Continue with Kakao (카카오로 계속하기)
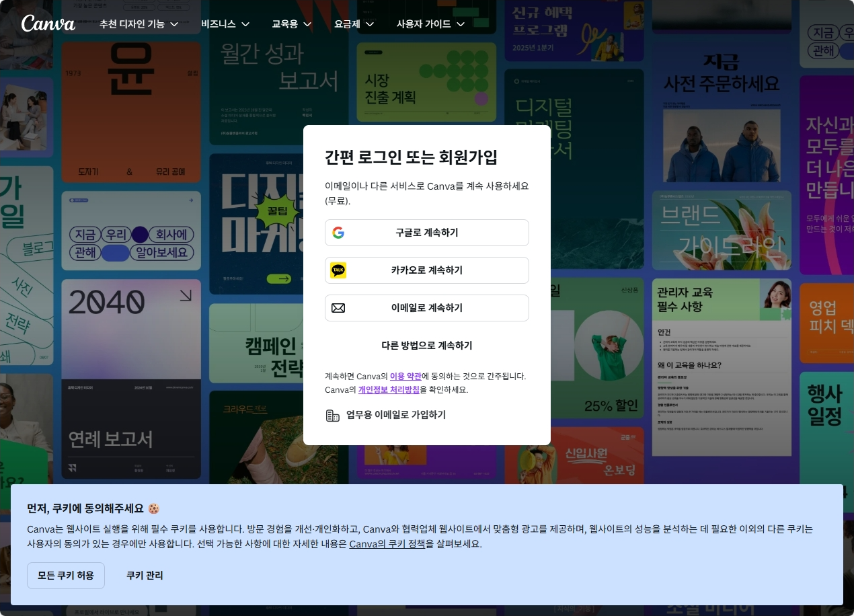Image resolution: width=854 pixels, height=616 pixels. (427, 270)
